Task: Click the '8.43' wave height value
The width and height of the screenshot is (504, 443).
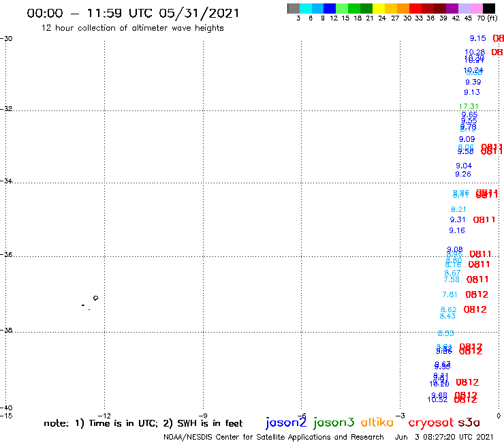Action: click(447, 316)
